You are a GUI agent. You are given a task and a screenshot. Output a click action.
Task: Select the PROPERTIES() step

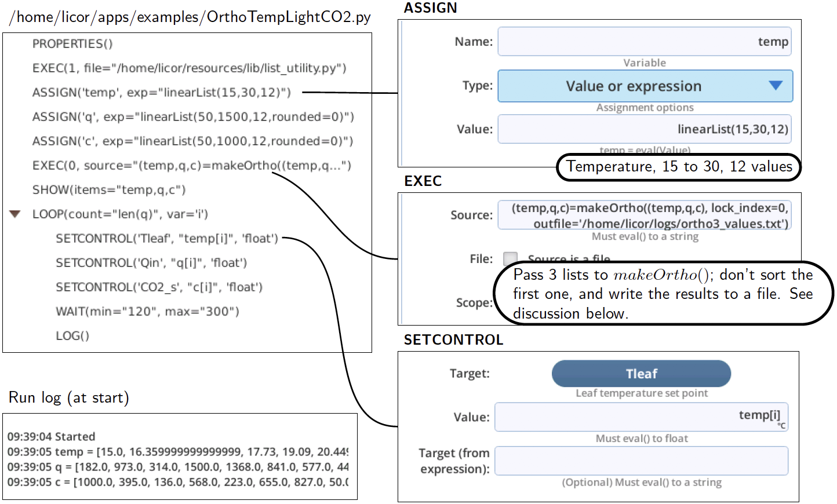[72, 43]
